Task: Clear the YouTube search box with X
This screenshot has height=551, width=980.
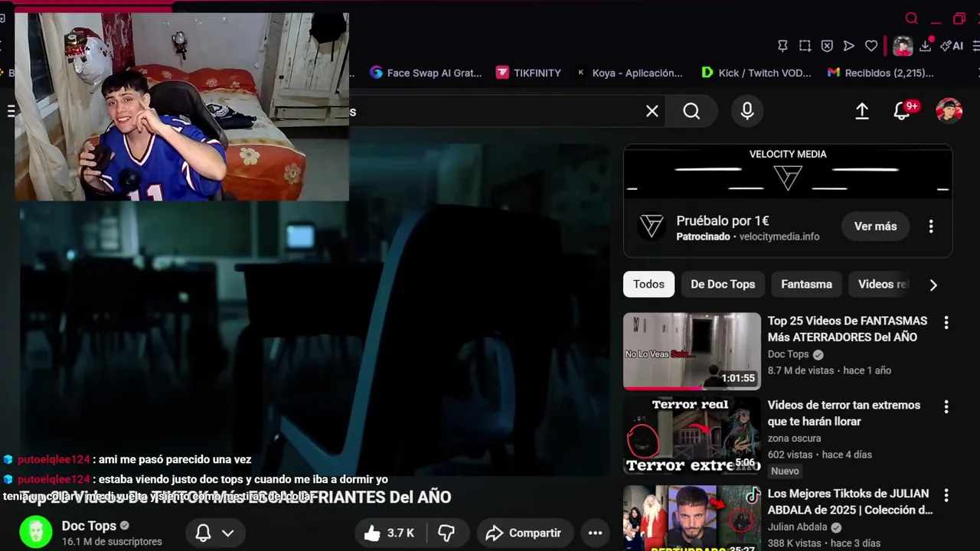Action: (x=652, y=112)
